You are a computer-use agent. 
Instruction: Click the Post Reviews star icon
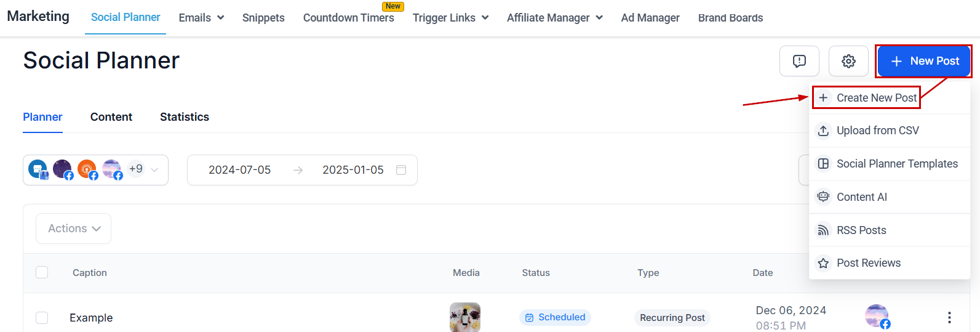point(823,264)
